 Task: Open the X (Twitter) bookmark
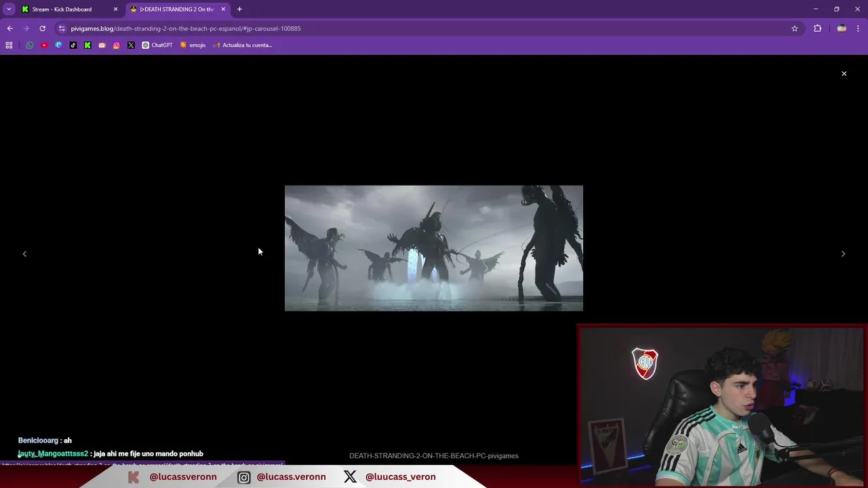[131, 45]
